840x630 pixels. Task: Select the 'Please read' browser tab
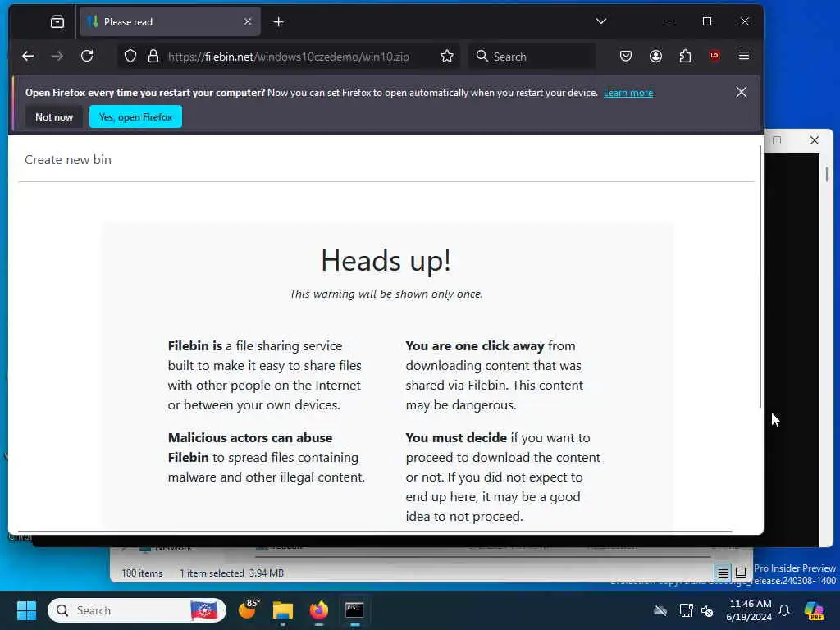[170, 21]
